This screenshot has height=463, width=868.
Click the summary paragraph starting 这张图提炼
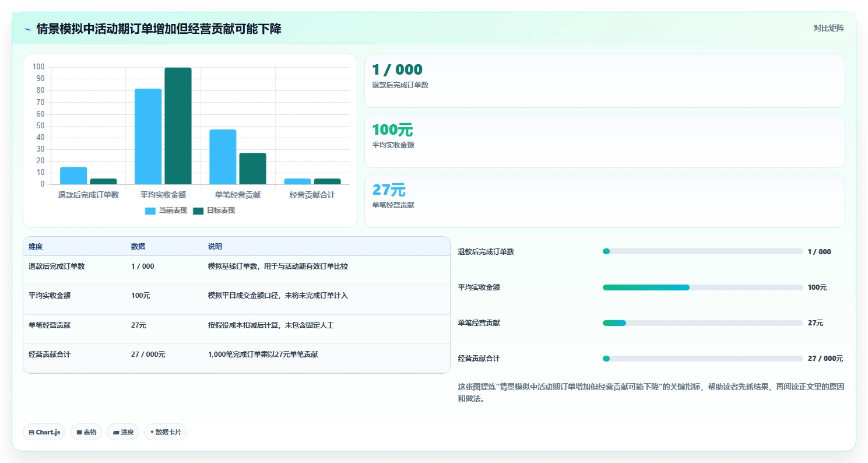click(651, 394)
